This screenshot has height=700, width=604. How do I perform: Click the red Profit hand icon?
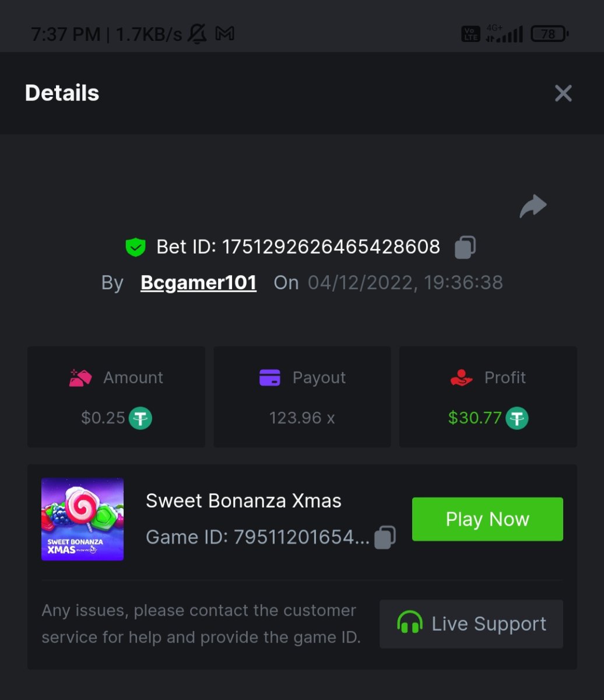[x=461, y=377]
